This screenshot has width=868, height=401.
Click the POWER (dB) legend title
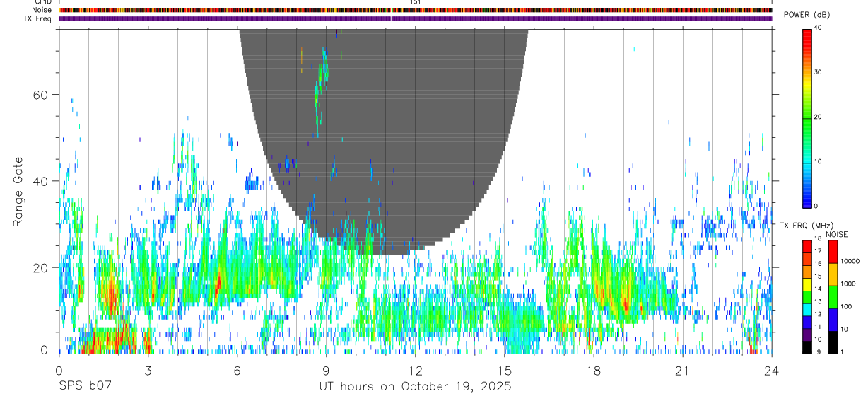point(807,15)
